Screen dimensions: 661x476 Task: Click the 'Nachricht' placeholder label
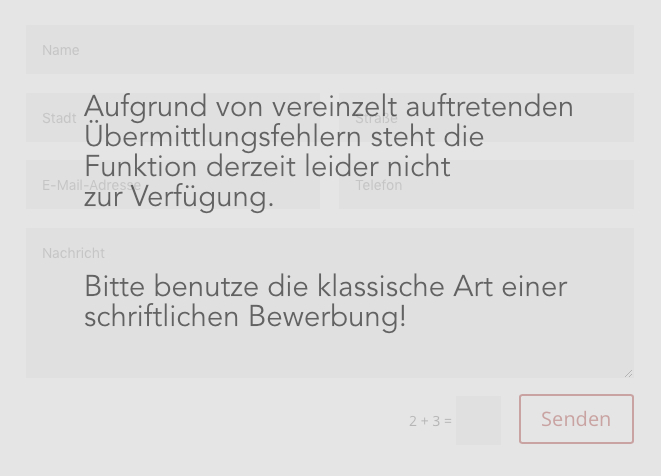73,253
